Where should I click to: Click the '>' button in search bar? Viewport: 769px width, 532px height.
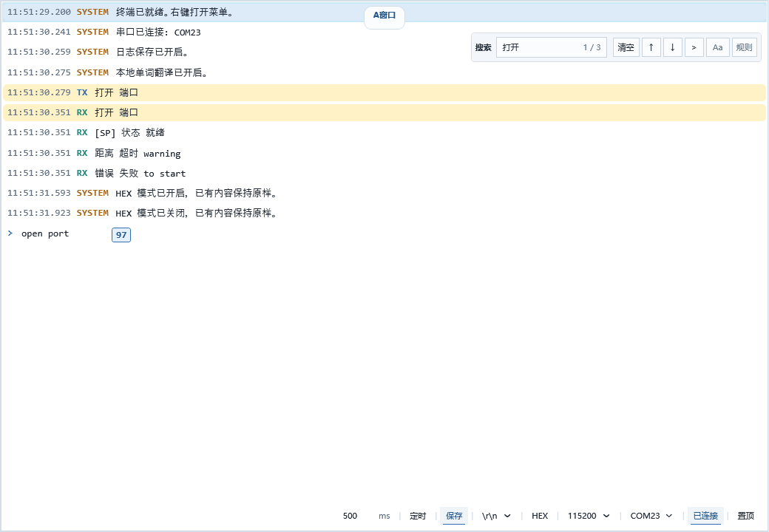tap(694, 47)
